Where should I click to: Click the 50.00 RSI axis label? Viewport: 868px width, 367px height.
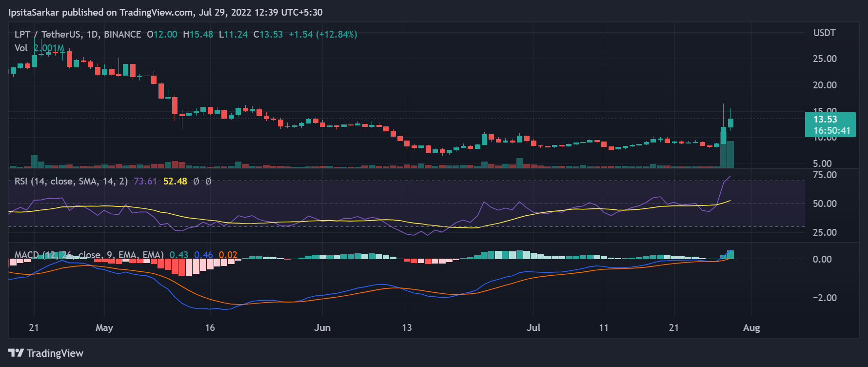[x=825, y=204]
